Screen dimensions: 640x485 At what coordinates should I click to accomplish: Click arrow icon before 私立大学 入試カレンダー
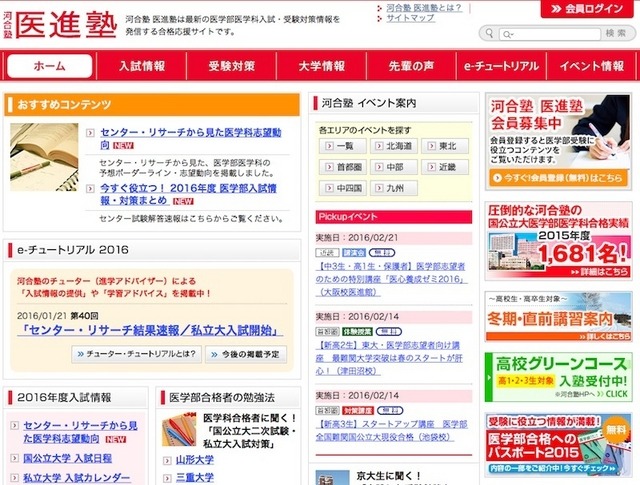(14, 478)
